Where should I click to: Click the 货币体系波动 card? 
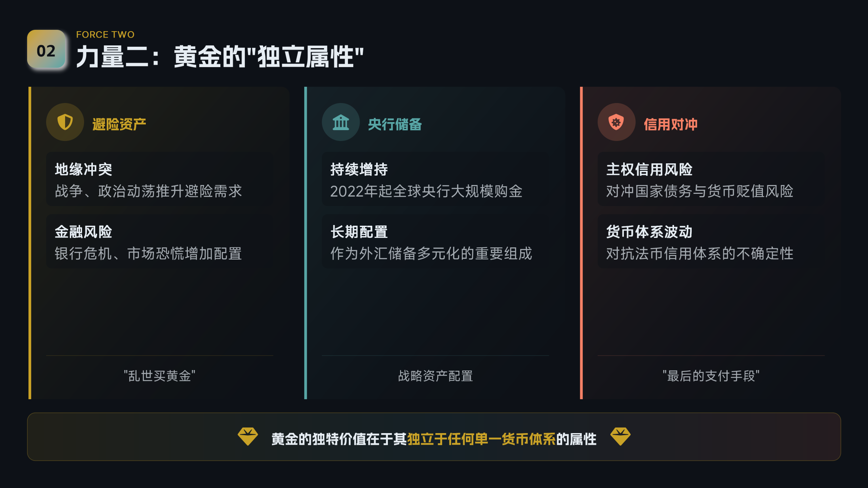tap(711, 241)
